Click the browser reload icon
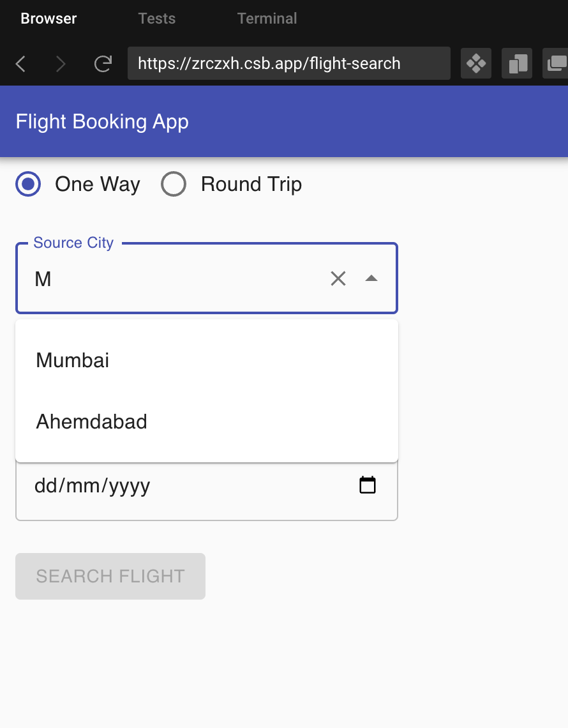568x728 pixels. point(103,63)
